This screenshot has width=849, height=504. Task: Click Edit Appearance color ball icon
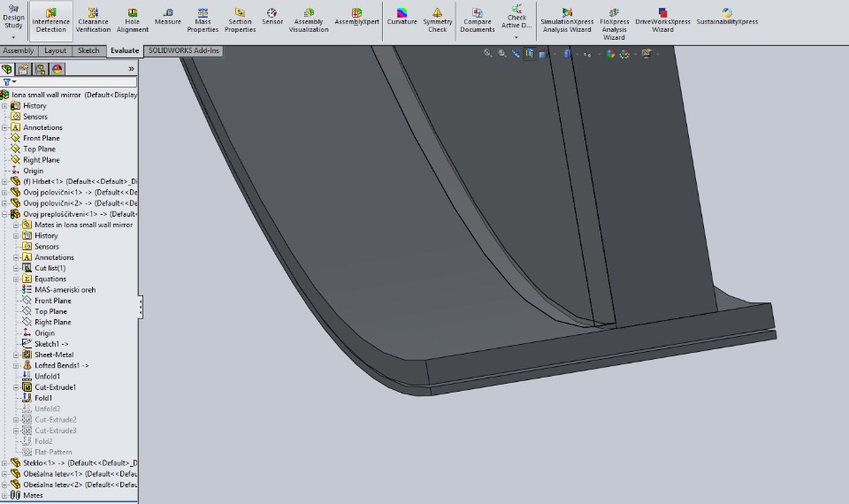click(x=610, y=54)
